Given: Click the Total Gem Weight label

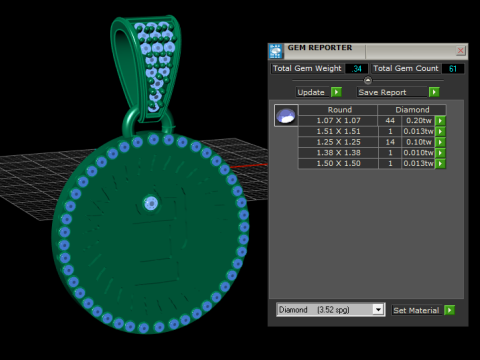Looking at the screenshot, I should click(307, 68).
